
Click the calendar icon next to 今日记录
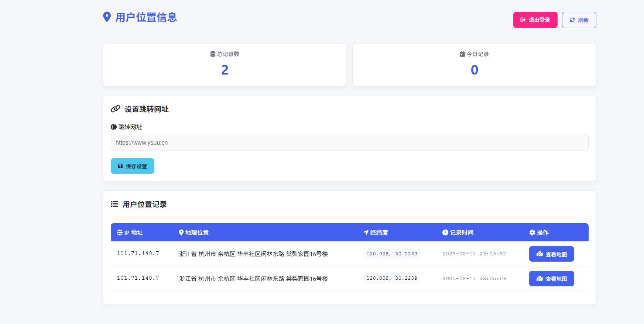pos(462,54)
